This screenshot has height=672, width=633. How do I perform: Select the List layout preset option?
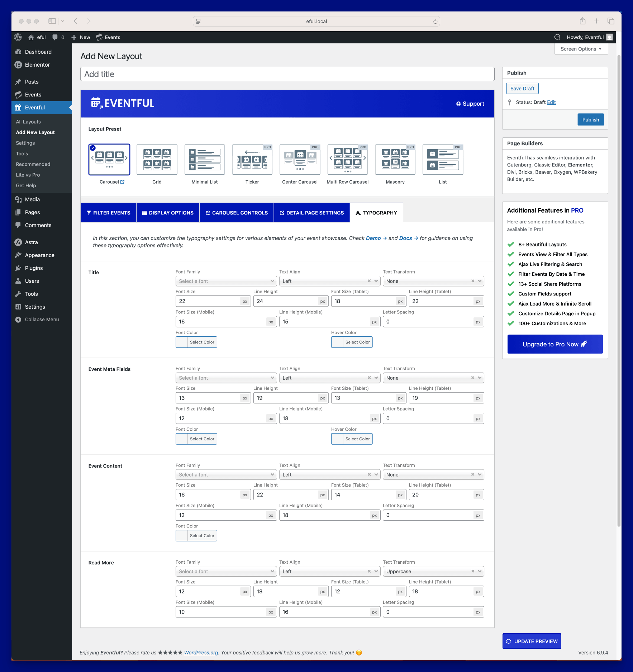[x=443, y=160]
